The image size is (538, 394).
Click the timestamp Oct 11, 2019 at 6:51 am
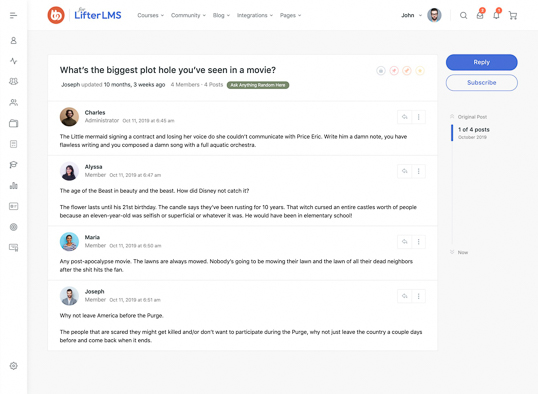coord(135,300)
